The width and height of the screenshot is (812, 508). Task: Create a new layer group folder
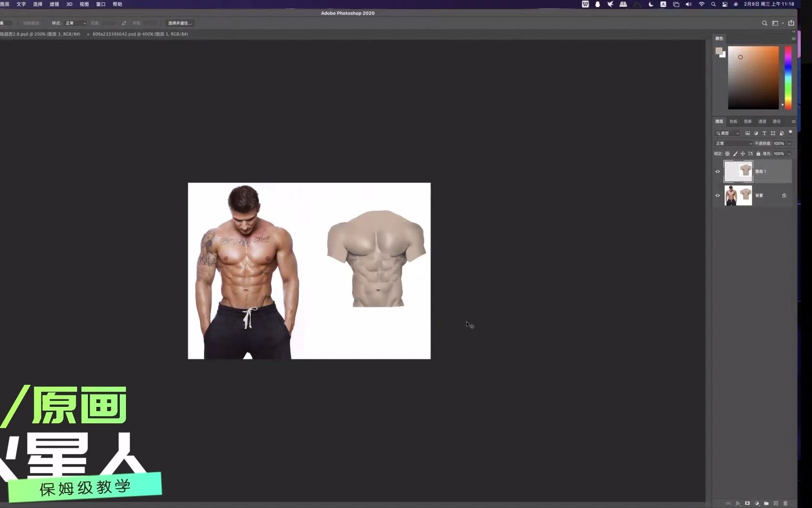(766, 503)
